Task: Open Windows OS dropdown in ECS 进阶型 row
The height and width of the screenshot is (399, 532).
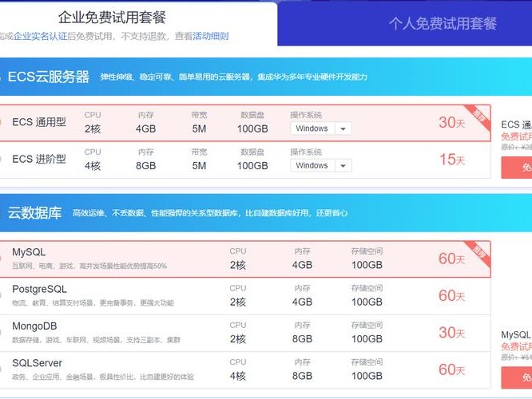Action: coord(321,165)
